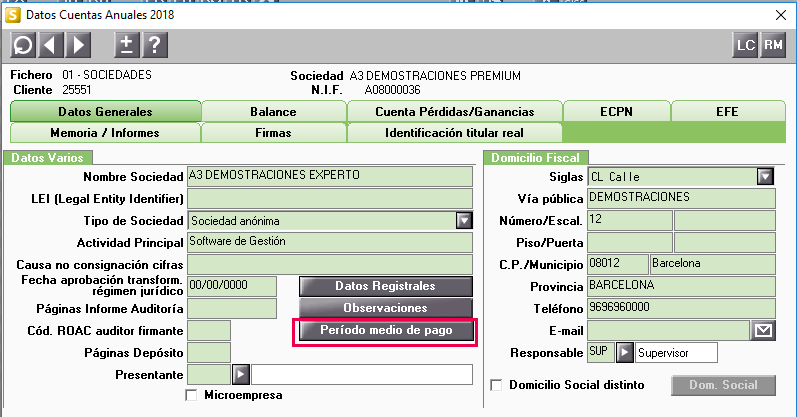Click the disabled Dom. Social button
Viewport: 797px width, 417px height.
click(723, 385)
